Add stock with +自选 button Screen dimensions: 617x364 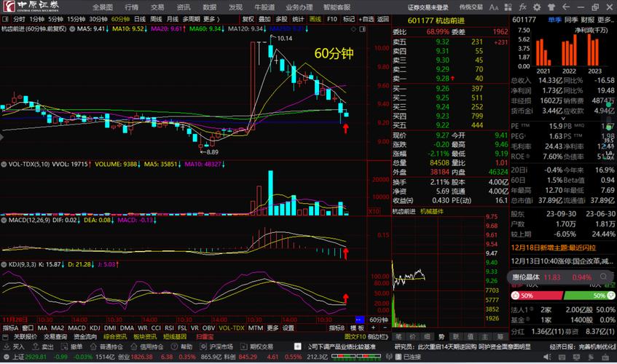[366, 19]
